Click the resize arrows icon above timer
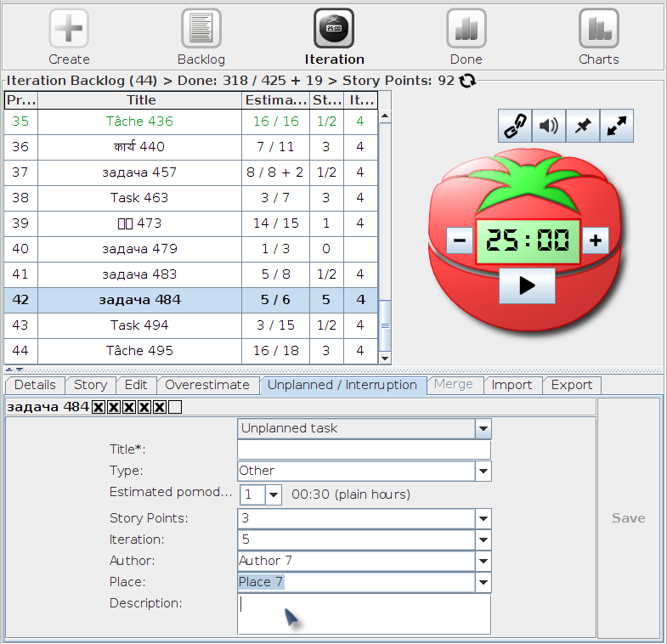The width and height of the screenshot is (667, 644). click(x=617, y=126)
